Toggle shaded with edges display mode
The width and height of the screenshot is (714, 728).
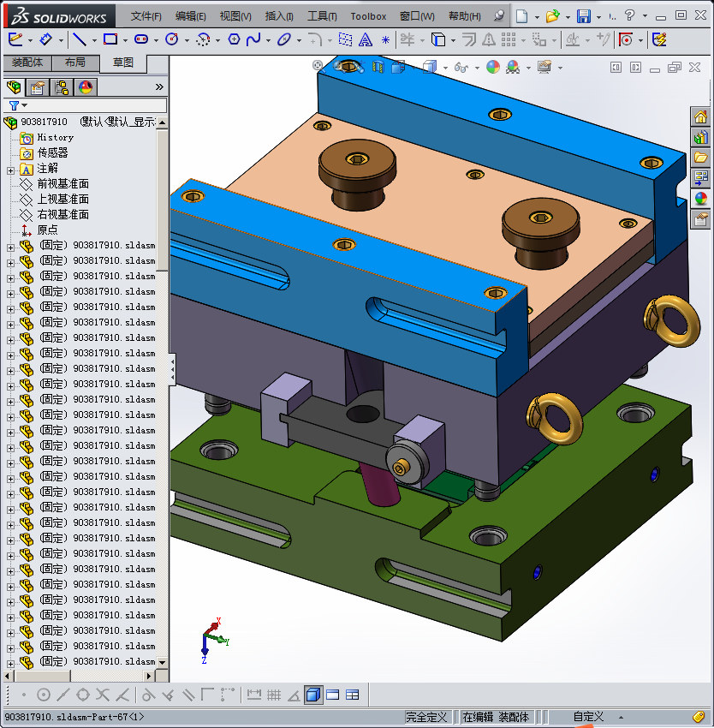[313, 695]
